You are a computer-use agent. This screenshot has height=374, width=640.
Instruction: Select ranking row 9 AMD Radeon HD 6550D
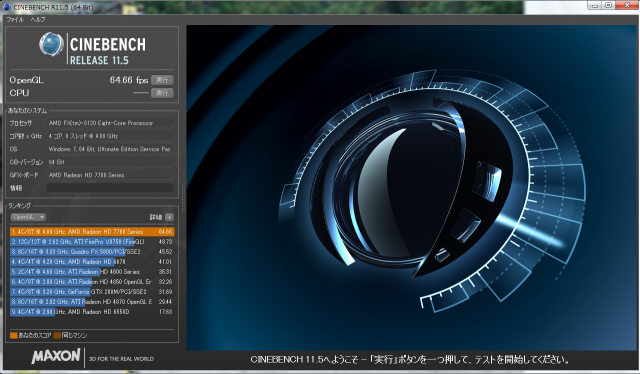tap(92, 312)
